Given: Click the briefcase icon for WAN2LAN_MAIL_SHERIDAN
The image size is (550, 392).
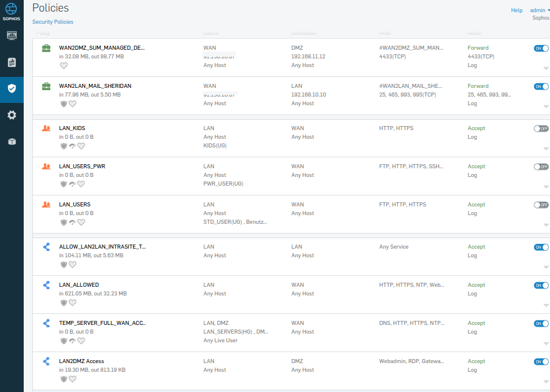Looking at the screenshot, I should (46, 86).
